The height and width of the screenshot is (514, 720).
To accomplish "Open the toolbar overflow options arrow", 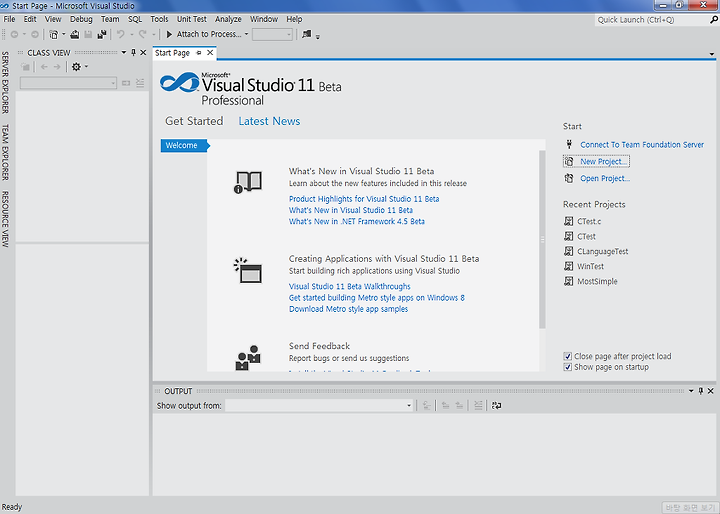I will (317, 36).
